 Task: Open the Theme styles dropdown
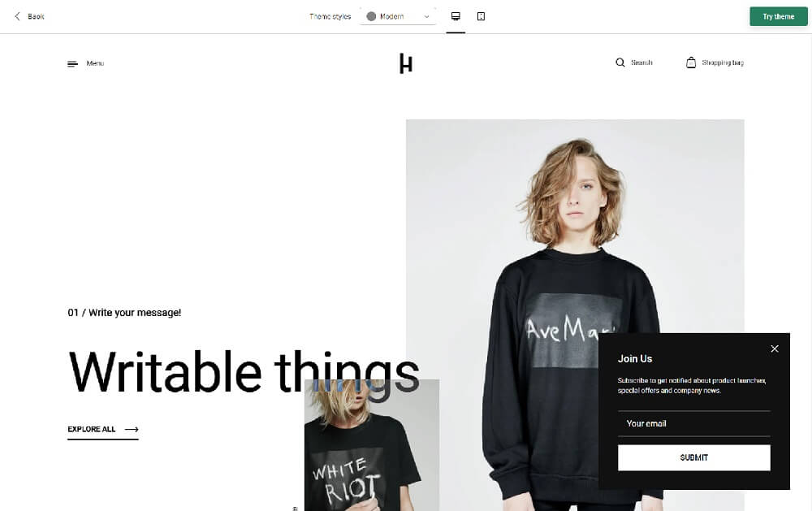398,16
